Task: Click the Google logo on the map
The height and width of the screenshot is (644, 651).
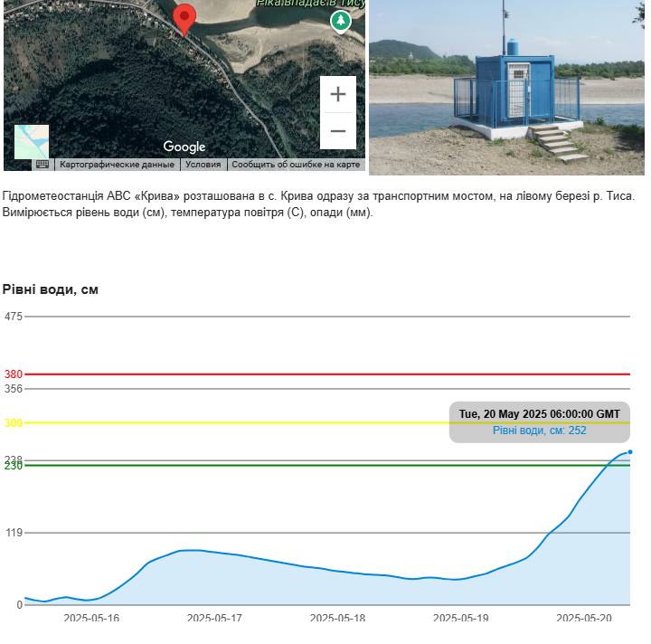Action: [x=184, y=147]
